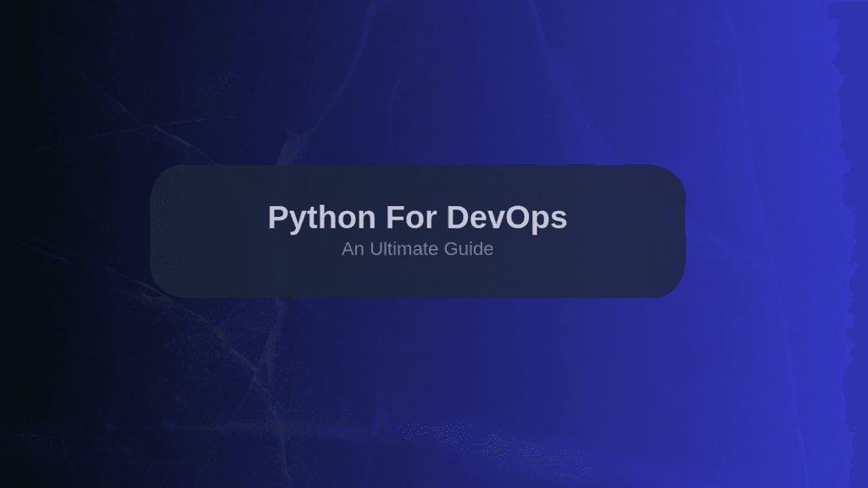Viewport: 868px width, 488px height.
Task: Click the word "Guide" in the subtitle
Action: click(x=470, y=249)
